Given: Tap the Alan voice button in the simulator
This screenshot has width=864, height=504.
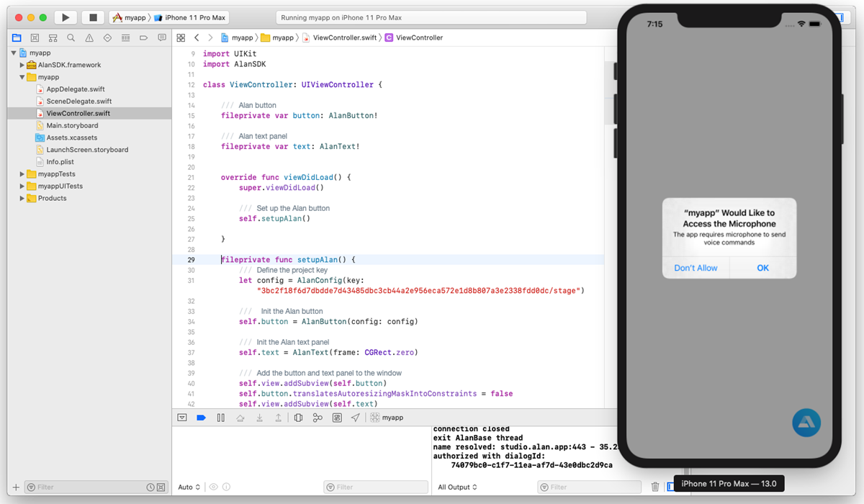Looking at the screenshot, I should (x=806, y=423).
